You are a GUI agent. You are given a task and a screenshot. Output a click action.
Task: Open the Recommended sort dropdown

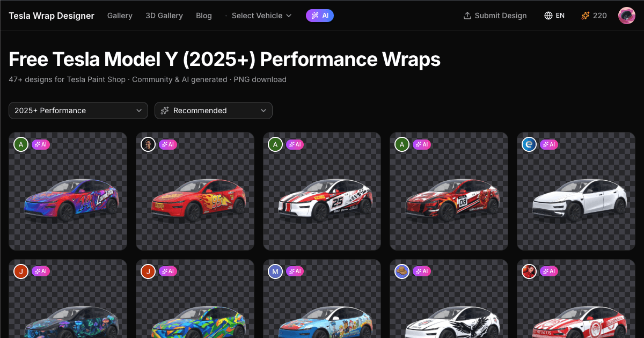coord(214,111)
